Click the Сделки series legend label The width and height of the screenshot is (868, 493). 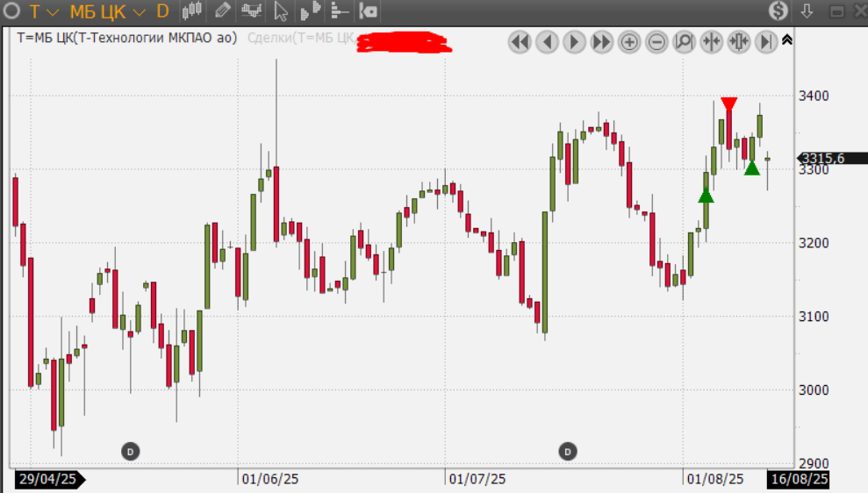click(299, 38)
